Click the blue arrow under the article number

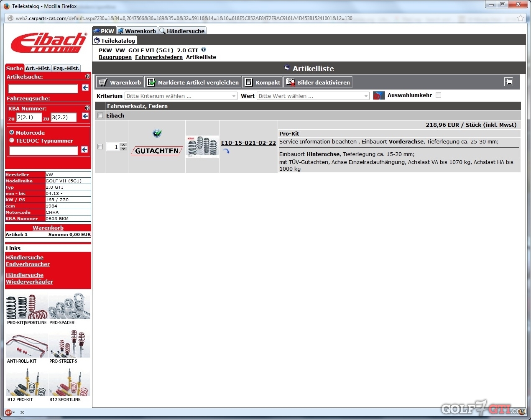(x=226, y=151)
